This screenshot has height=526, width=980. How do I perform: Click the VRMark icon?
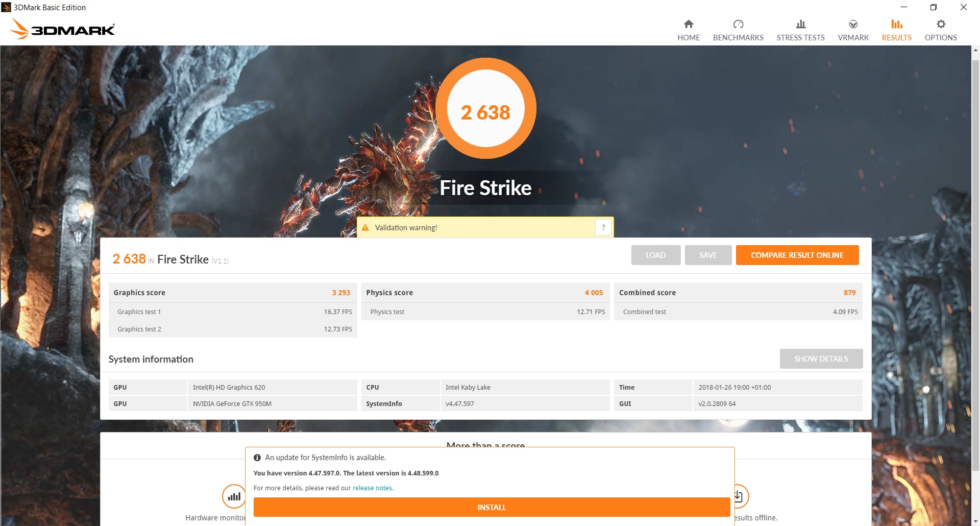(853, 24)
